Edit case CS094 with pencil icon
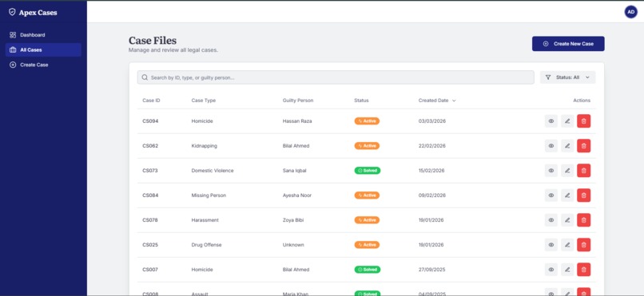 pyautogui.click(x=567, y=121)
